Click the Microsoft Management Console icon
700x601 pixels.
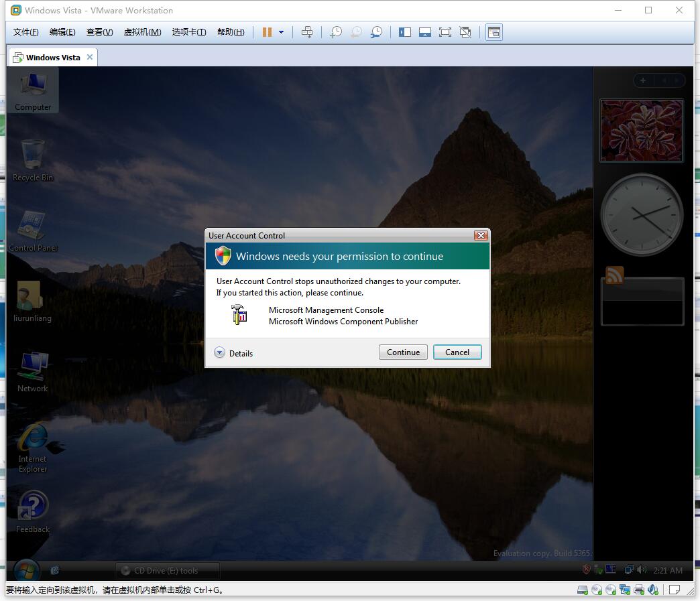pyautogui.click(x=239, y=314)
